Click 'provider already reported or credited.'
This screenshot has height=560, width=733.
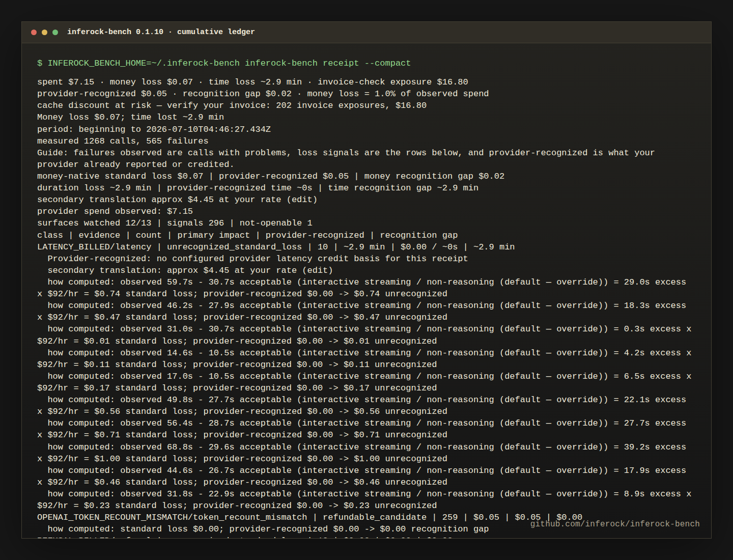[x=135, y=164]
